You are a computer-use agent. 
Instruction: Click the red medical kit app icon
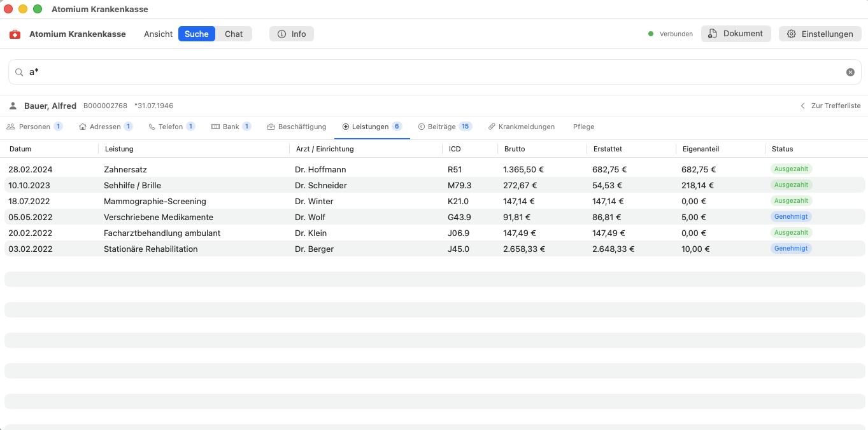pyautogui.click(x=15, y=34)
